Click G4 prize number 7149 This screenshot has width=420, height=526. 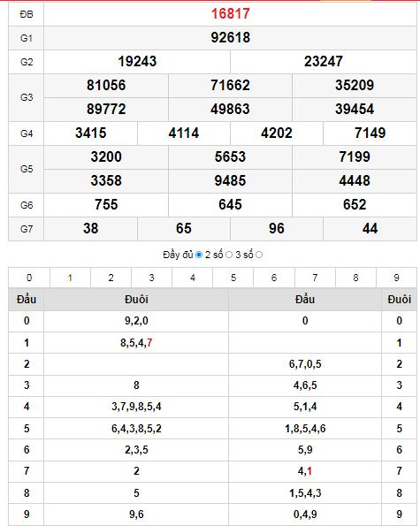pos(370,133)
